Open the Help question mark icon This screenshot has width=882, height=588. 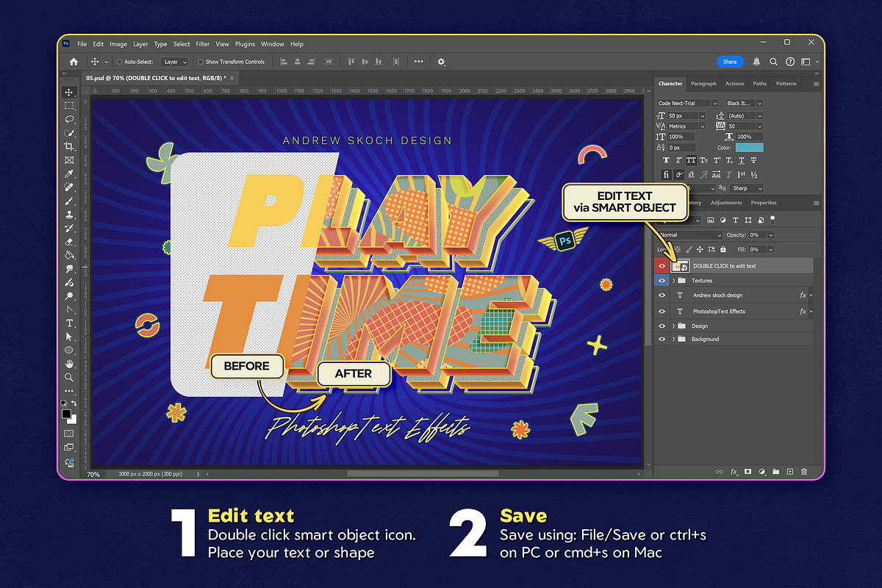tap(790, 62)
